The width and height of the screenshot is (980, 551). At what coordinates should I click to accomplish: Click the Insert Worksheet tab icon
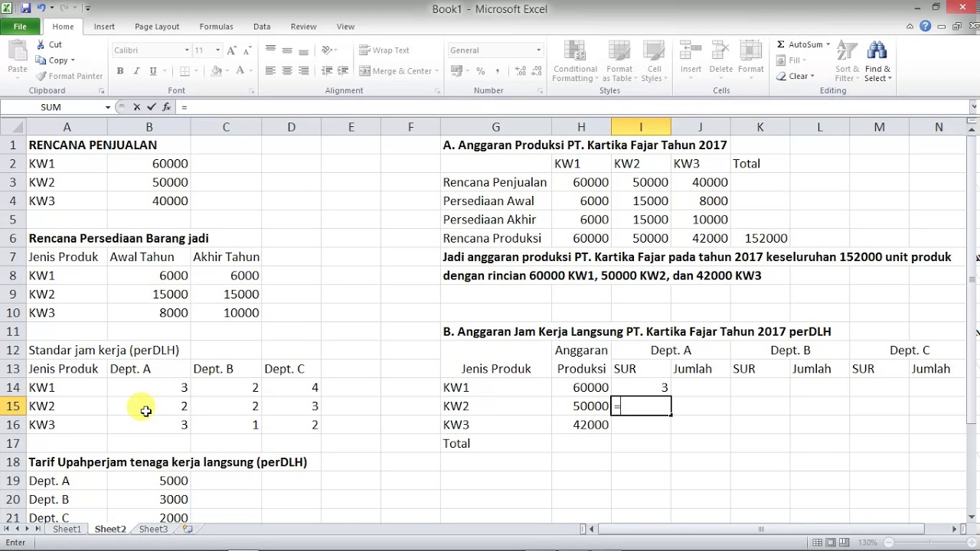point(188,529)
